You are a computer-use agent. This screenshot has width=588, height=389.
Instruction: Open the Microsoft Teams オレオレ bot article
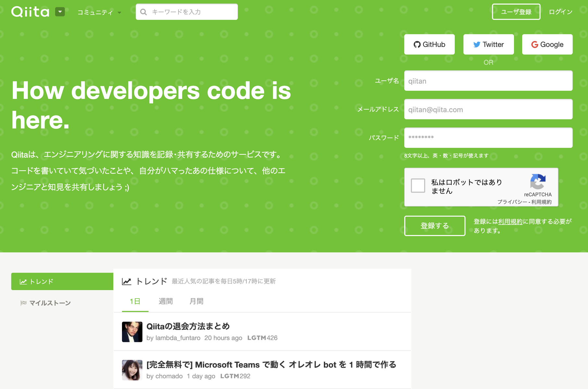coord(271,365)
